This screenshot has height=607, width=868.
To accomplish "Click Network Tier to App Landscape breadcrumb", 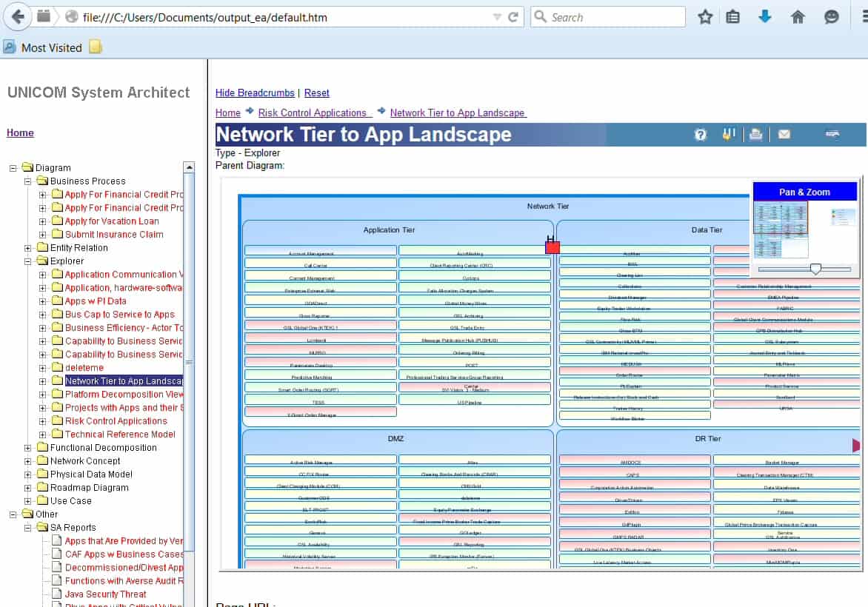I will (457, 113).
